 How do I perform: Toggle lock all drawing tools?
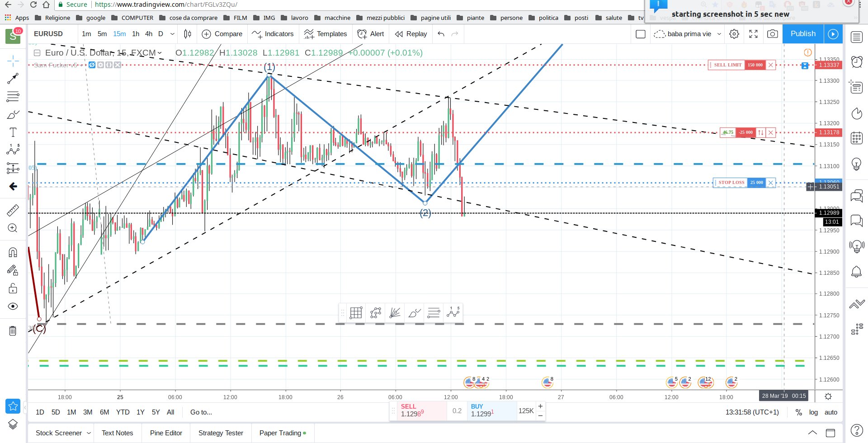13,288
